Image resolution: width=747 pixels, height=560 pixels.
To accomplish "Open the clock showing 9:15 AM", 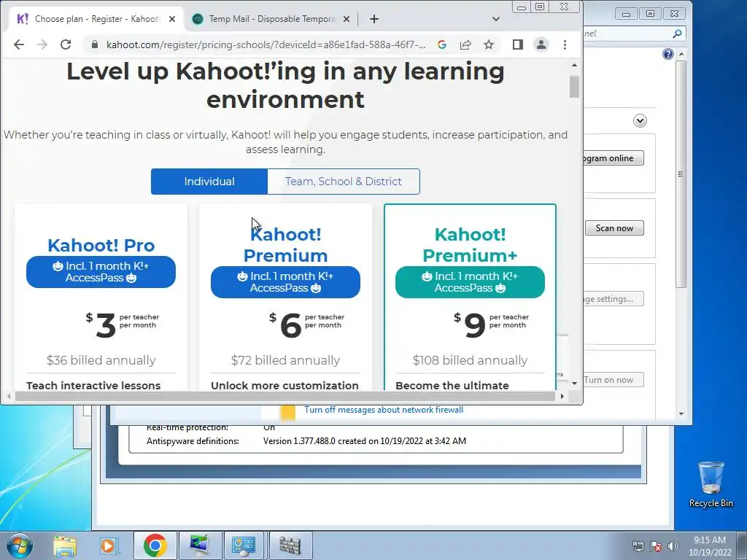I will coord(709,546).
